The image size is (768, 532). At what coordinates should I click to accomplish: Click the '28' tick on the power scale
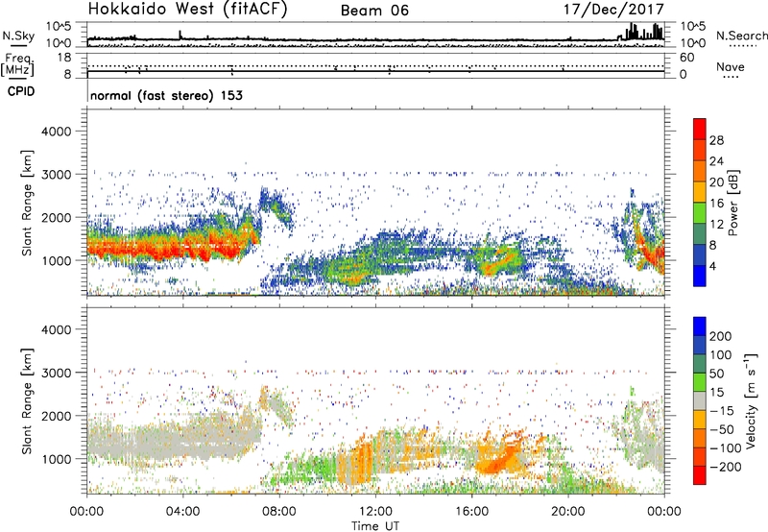[716, 140]
